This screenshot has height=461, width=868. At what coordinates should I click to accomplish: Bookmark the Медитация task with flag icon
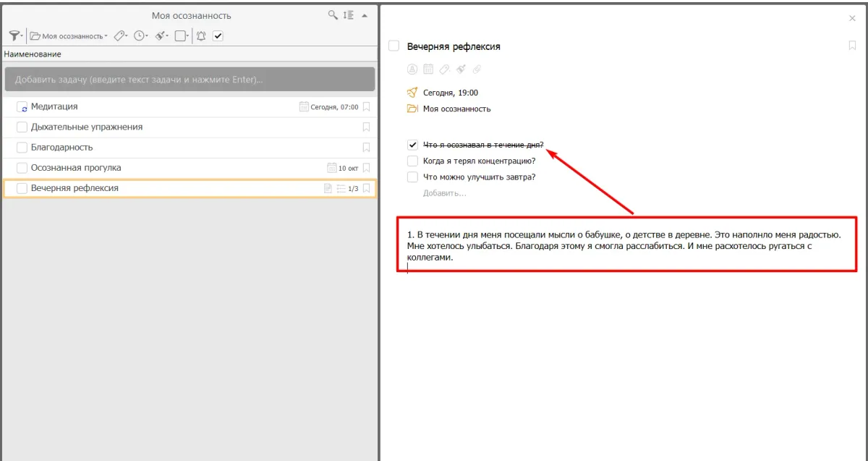coord(367,107)
